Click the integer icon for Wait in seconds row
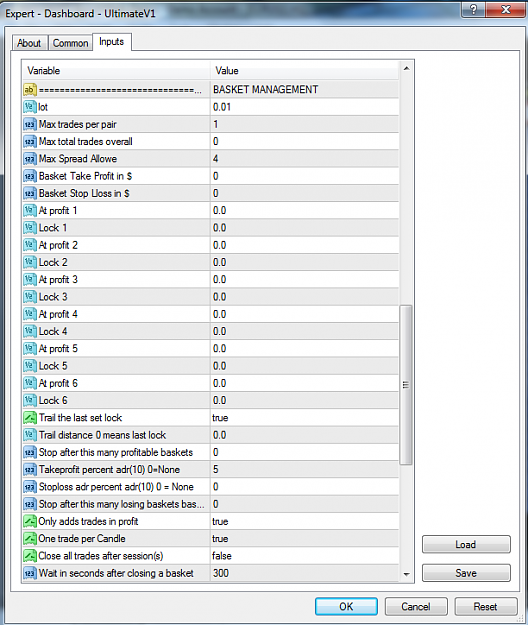Viewport: 528px width, 625px height. coord(30,573)
